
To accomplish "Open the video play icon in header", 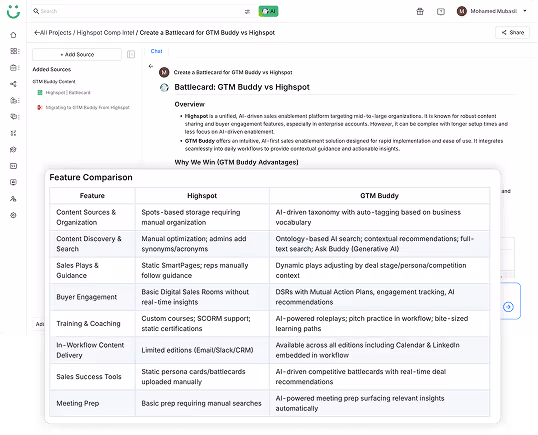I will (x=441, y=12).
